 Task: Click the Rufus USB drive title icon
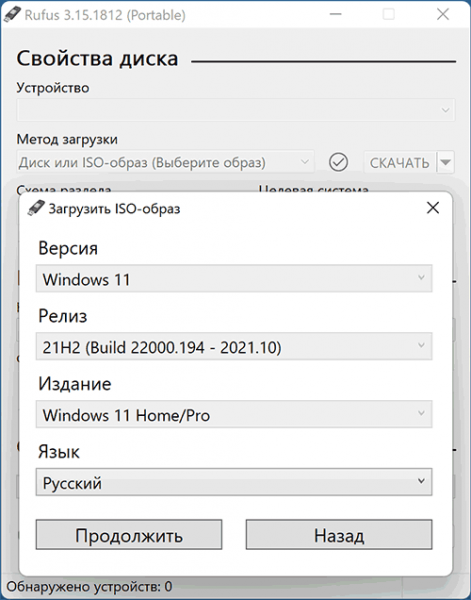12,14
